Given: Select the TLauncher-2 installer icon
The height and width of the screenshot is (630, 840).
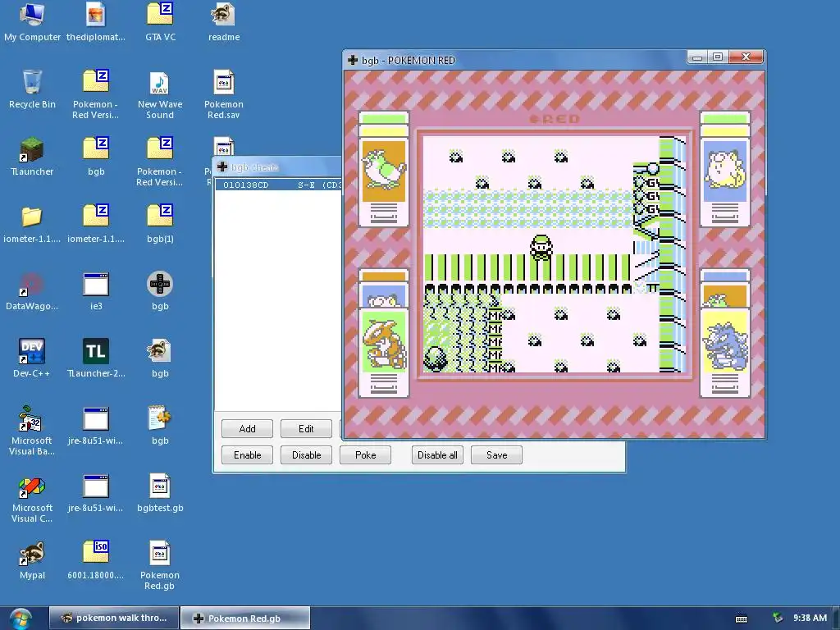Looking at the screenshot, I should (96, 359).
